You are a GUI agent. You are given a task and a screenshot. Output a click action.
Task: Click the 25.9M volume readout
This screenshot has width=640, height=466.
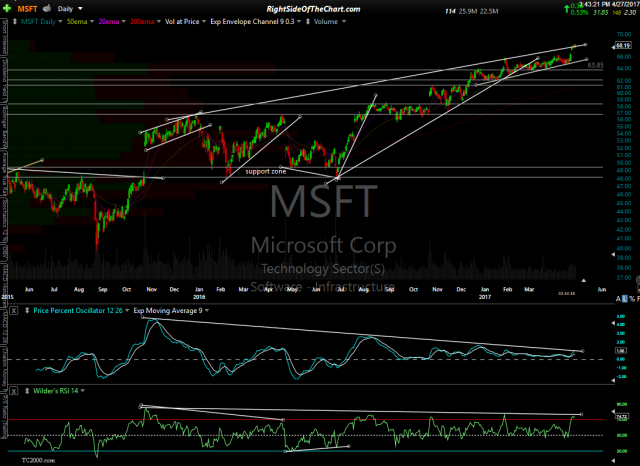[468, 11]
